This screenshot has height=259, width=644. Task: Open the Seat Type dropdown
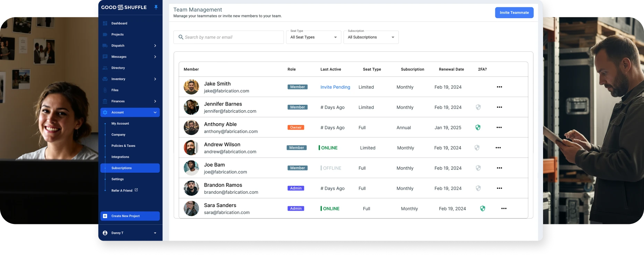point(314,37)
